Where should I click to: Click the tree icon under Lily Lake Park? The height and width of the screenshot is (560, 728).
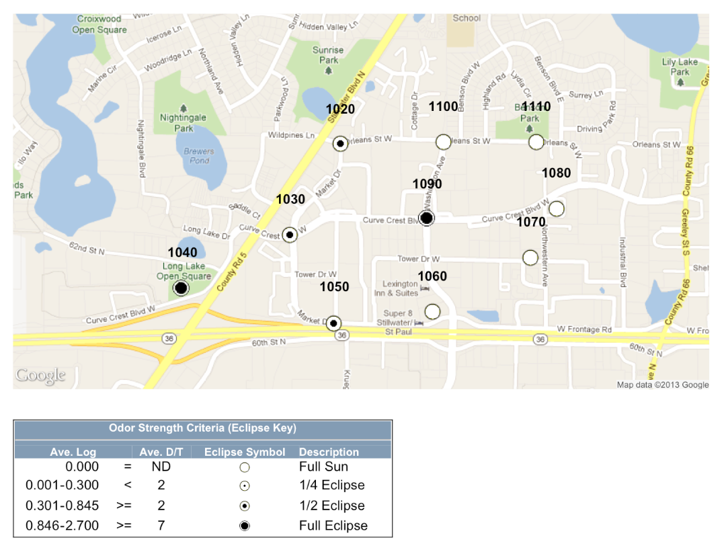point(680,82)
